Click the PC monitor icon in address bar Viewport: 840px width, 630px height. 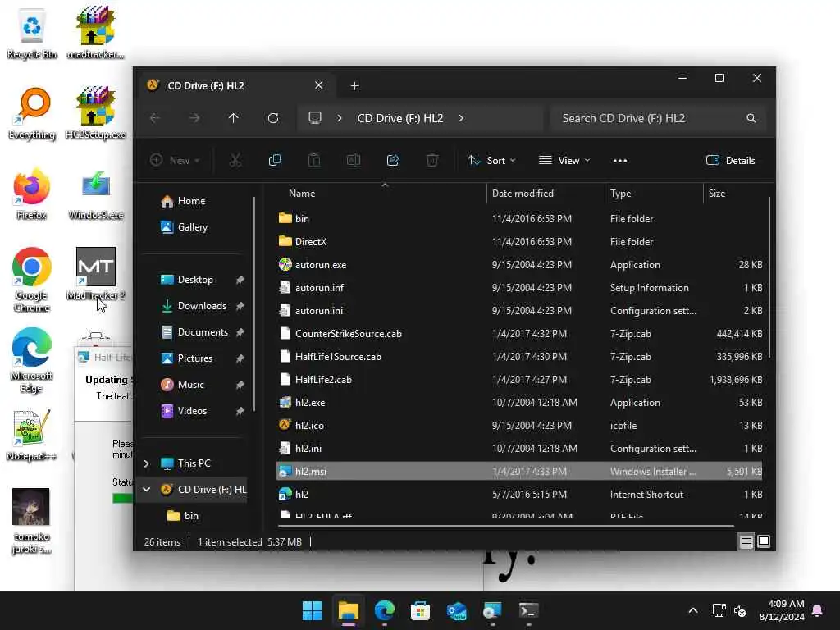[x=315, y=118]
